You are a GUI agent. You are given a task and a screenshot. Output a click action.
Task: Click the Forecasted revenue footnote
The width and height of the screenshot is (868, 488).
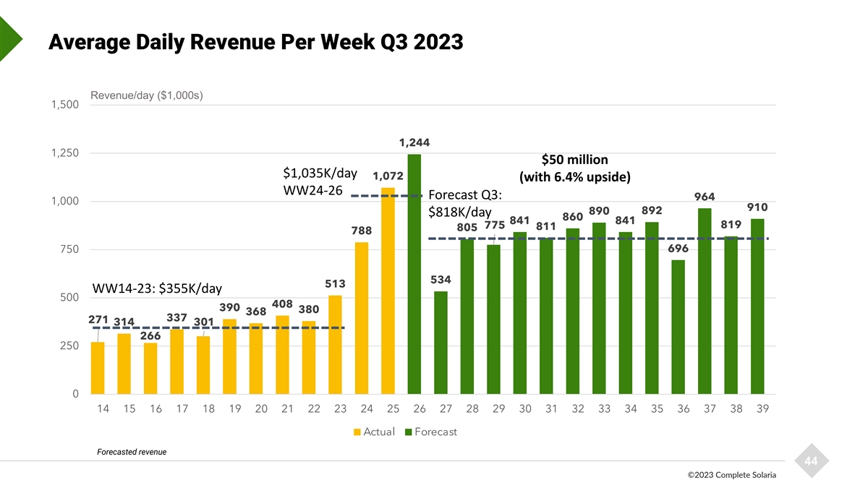[x=132, y=452]
